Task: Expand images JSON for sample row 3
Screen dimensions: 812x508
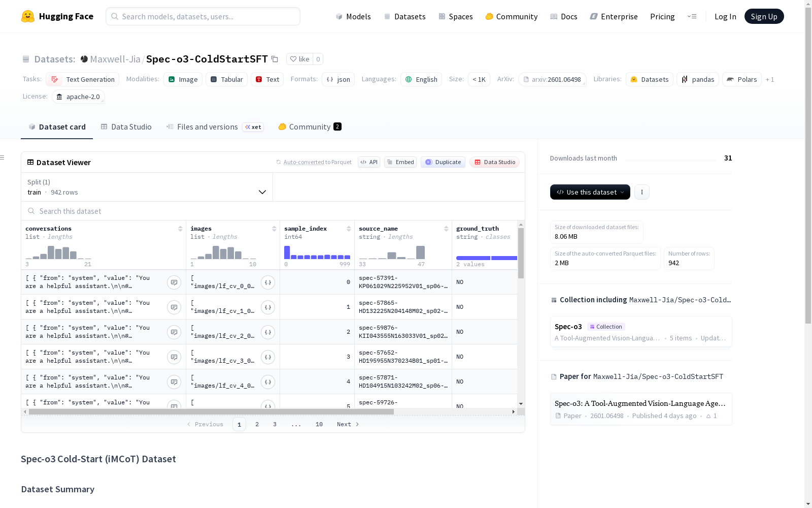Action: tap(268, 357)
